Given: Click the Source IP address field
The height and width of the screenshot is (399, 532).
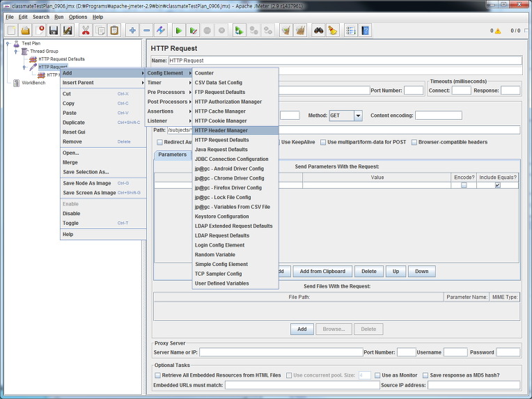Looking at the screenshot, I should click(474, 385).
